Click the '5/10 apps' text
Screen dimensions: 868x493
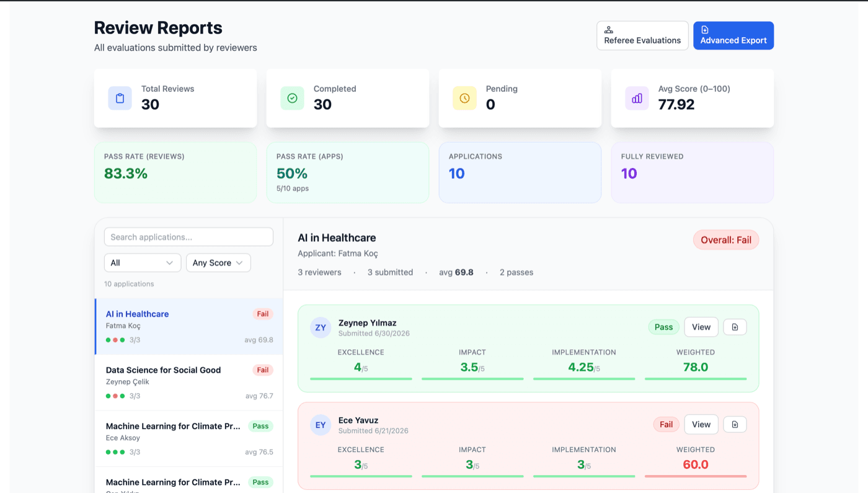click(x=293, y=188)
